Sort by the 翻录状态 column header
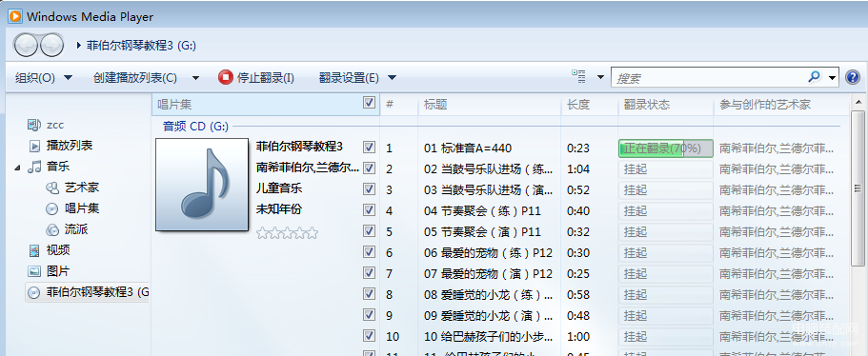The image size is (868, 356). pyautogui.click(x=666, y=105)
